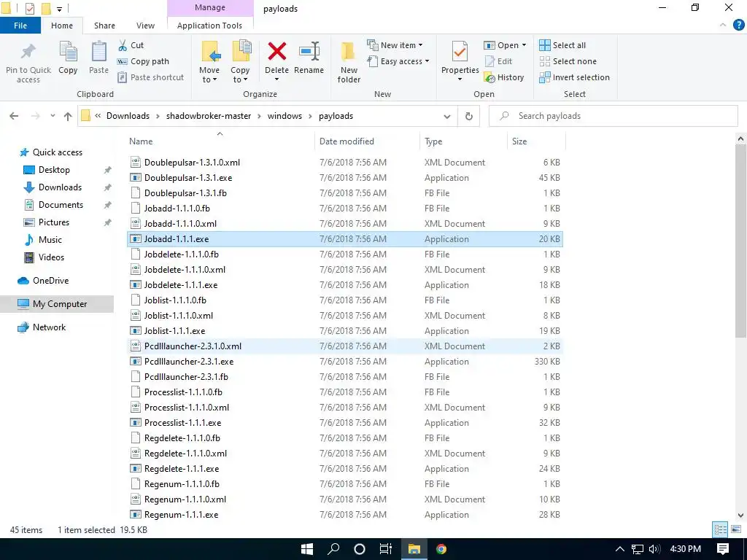
Task: Select Quick access in the navigation pane
Action: tap(57, 152)
